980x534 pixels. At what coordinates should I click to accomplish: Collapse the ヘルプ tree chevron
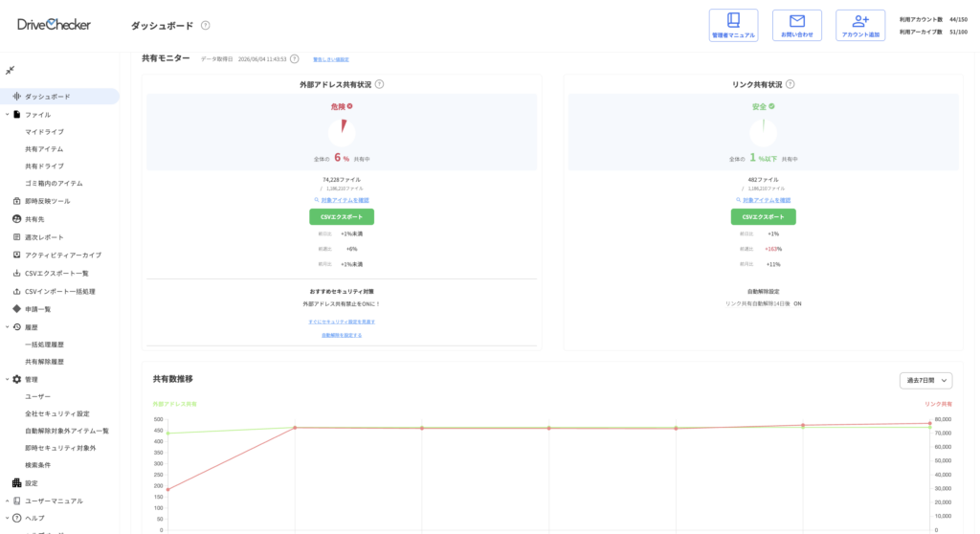tap(7, 518)
